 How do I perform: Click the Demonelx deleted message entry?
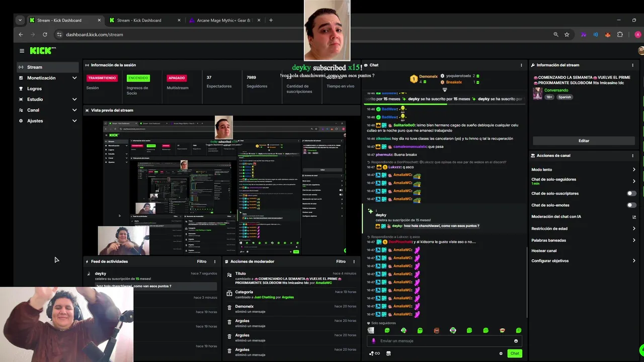coord(291,309)
